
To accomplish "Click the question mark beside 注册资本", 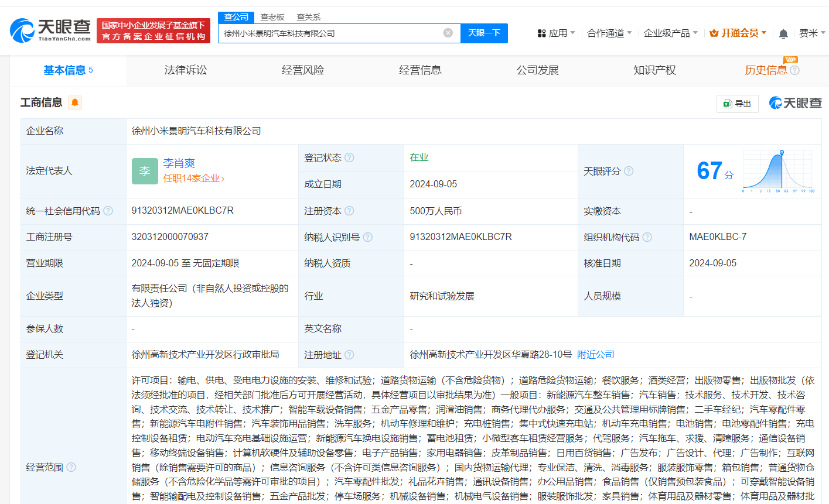I will pos(350,211).
